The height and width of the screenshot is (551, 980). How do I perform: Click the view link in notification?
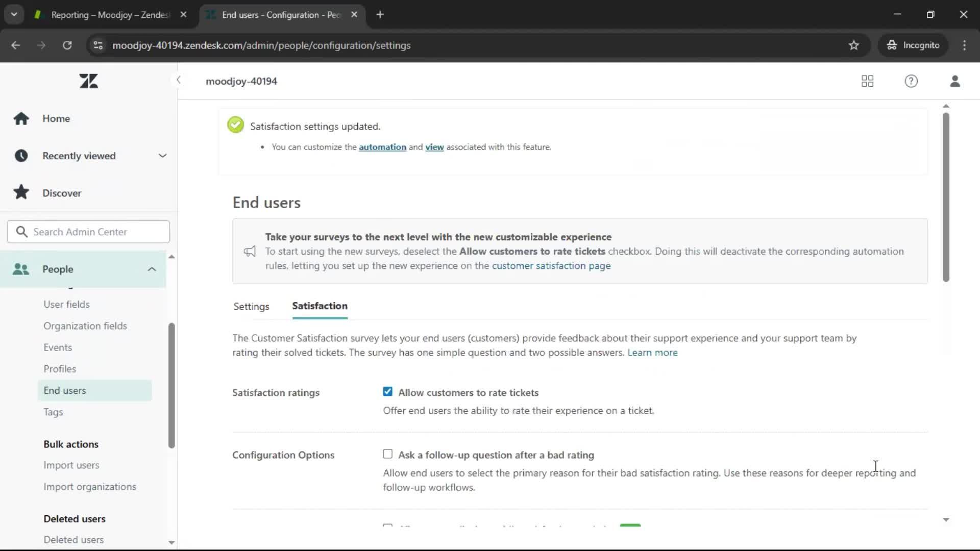click(434, 147)
